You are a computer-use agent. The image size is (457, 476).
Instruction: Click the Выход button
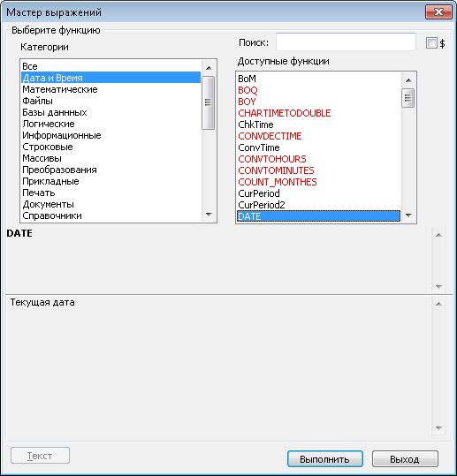405,458
